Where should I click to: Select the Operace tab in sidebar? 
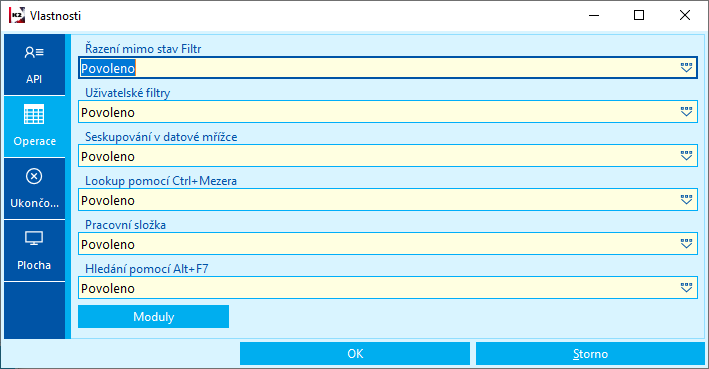pyautogui.click(x=34, y=127)
